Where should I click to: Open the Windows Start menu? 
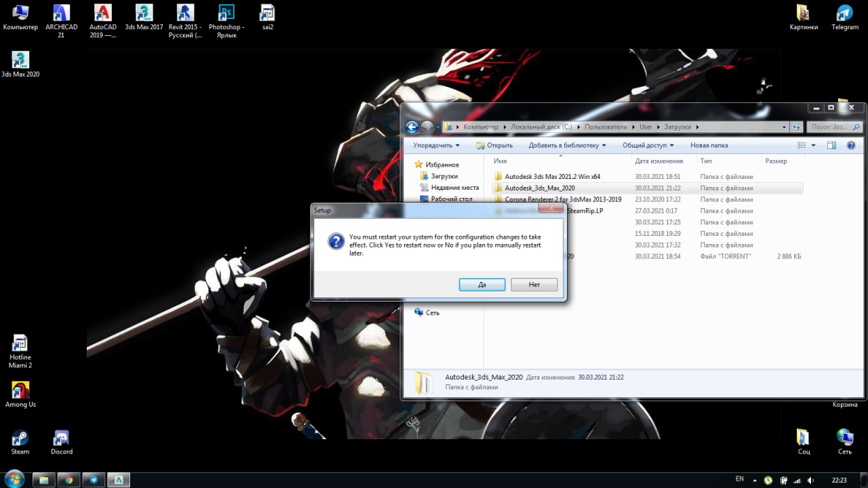(14, 479)
